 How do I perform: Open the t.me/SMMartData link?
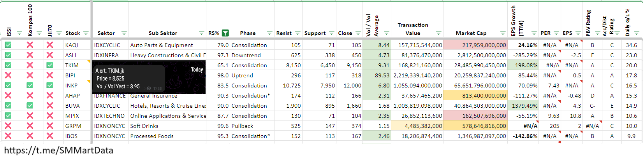click(58, 151)
